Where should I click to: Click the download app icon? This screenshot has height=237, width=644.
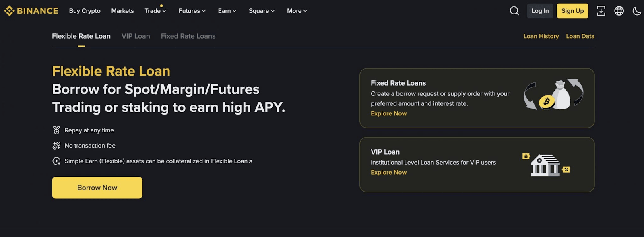(x=601, y=11)
